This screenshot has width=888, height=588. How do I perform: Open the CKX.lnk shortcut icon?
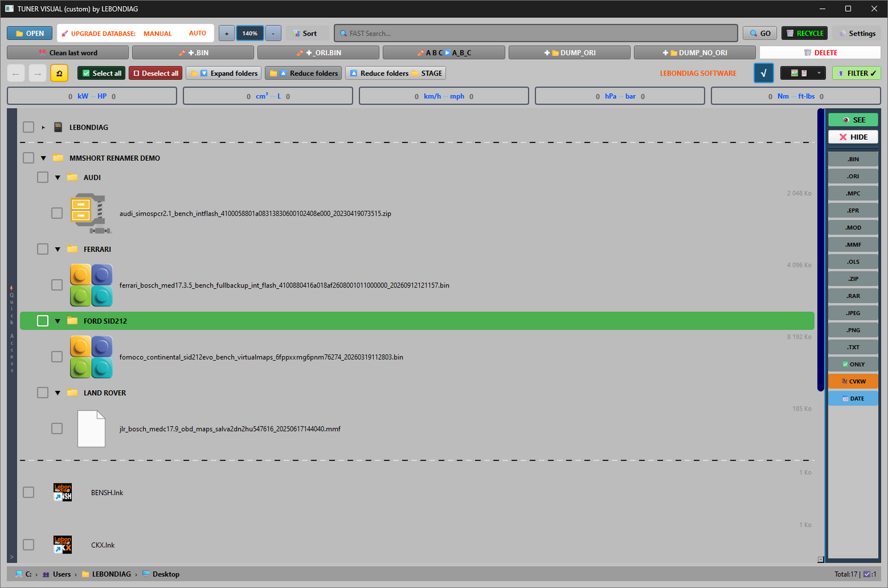63,545
